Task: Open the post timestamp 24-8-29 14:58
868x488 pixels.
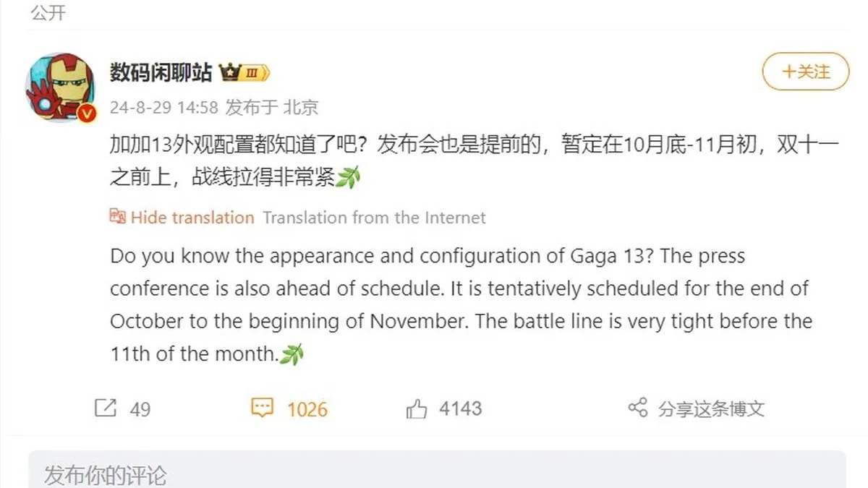Action: coord(164,108)
